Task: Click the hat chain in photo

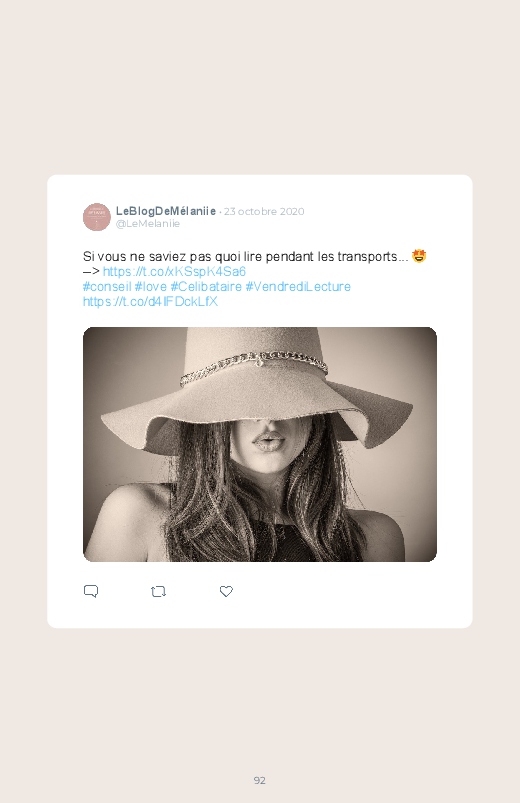Action: [x=254, y=366]
